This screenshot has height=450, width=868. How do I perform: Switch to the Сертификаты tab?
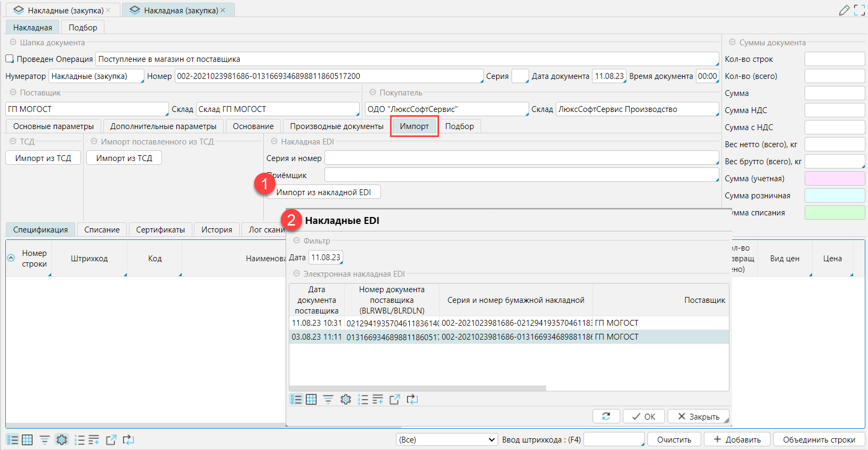160,230
